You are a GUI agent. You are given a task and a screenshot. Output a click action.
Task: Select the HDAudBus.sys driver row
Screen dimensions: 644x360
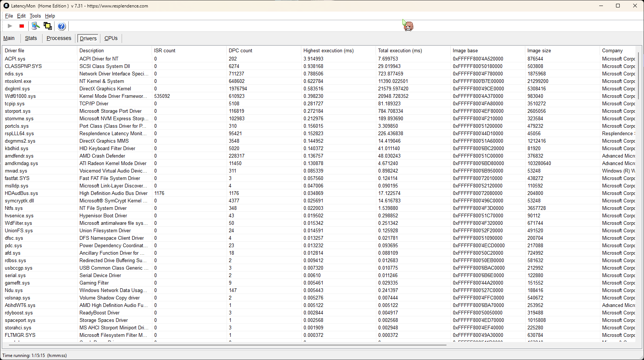319,193
